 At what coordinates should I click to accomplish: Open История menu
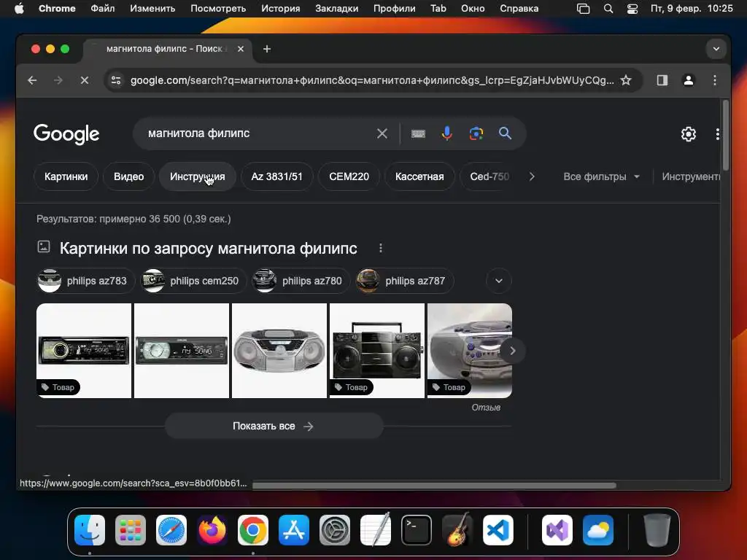281,9
